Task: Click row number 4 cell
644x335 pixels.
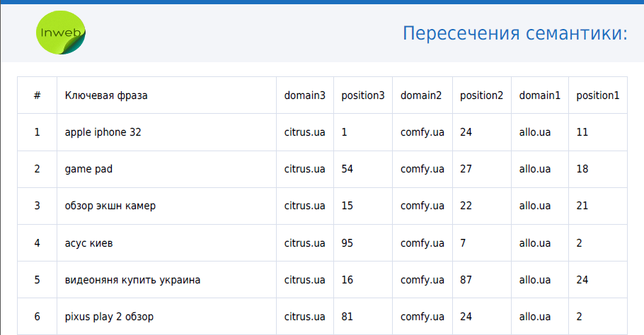Action: click(37, 242)
